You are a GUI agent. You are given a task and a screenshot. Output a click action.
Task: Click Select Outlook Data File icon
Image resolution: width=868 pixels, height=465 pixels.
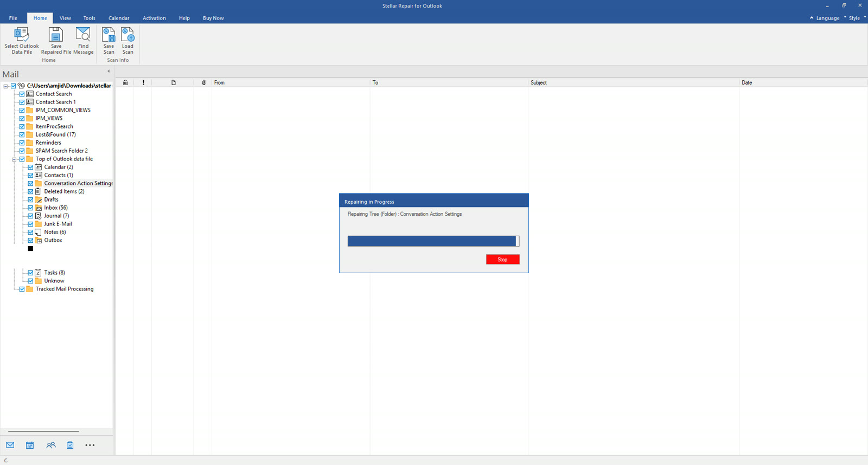coord(22,35)
